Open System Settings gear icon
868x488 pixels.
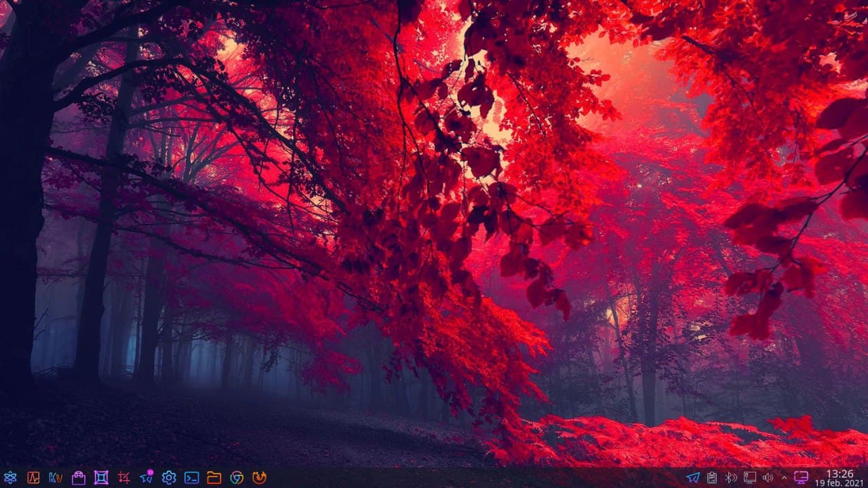click(169, 478)
